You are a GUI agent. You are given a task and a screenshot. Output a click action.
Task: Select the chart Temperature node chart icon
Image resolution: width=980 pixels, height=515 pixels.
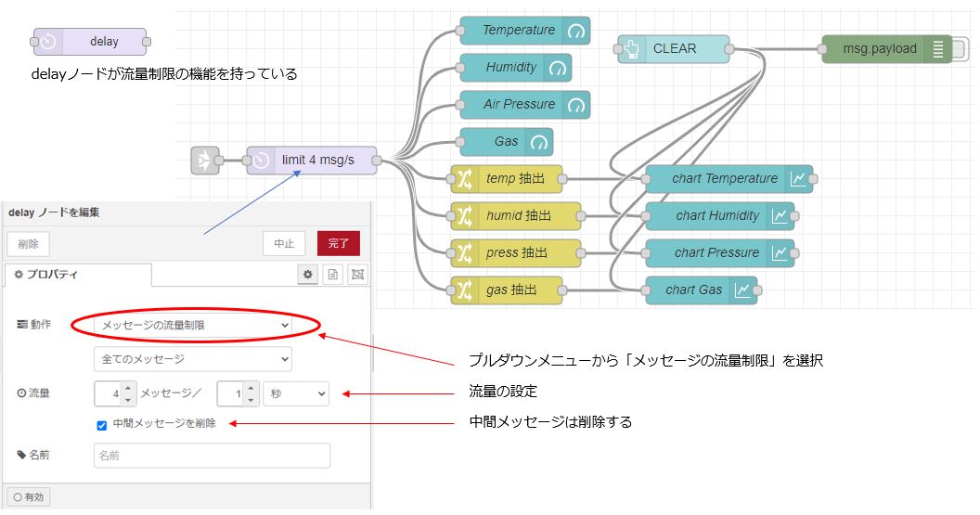[x=797, y=179]
